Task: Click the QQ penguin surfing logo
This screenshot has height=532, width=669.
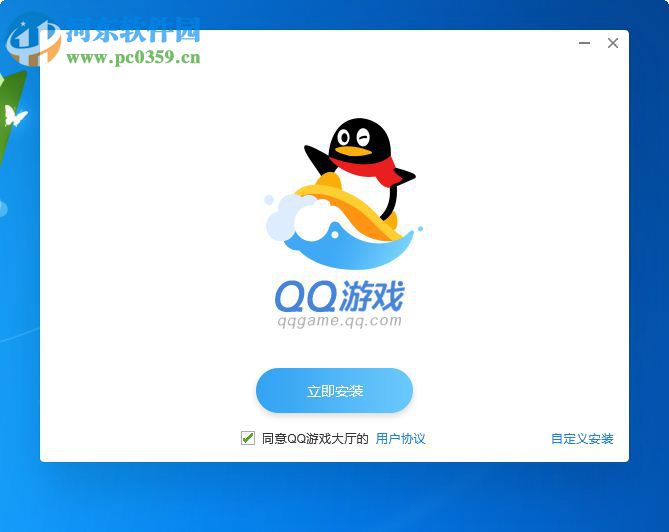Action: click(x=345, y=194)
